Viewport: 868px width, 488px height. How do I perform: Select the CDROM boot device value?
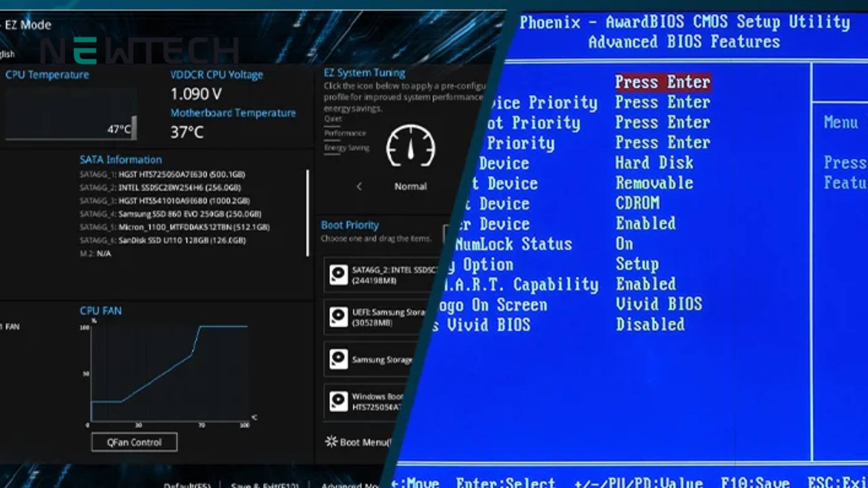(637, 203)
